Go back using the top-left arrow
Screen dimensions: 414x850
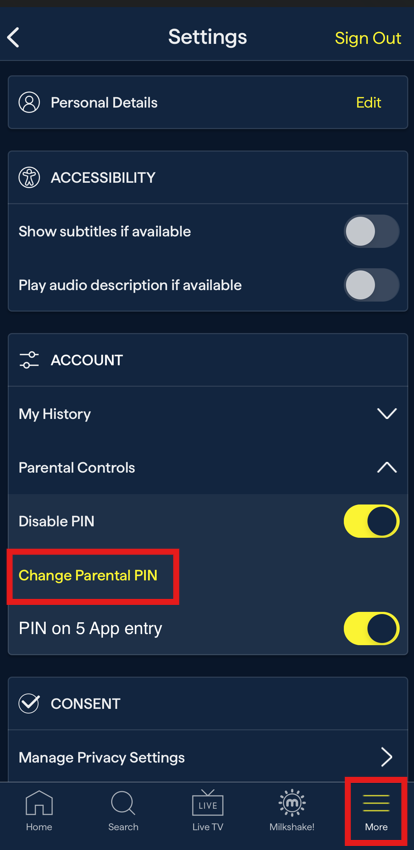tap(13, 38)
